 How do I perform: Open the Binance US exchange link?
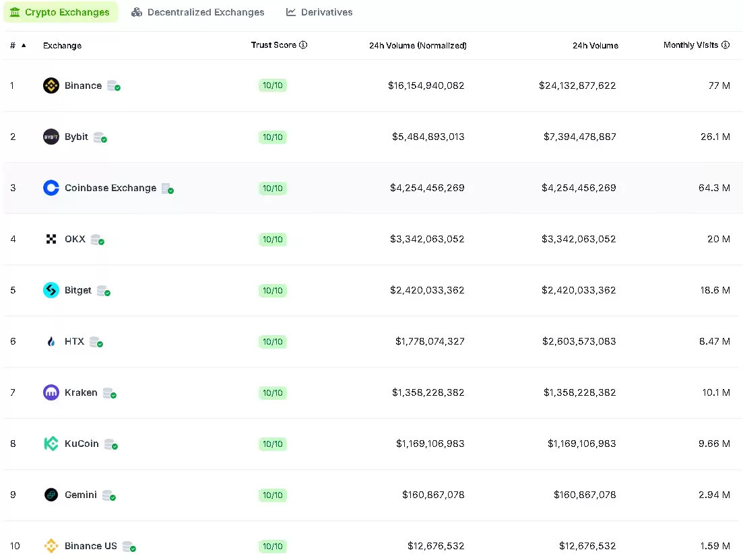[x=90, y=546]
